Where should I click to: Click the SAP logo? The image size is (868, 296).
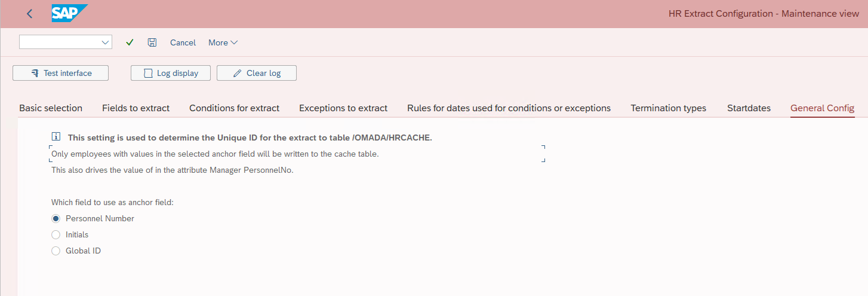click(69, 14)
